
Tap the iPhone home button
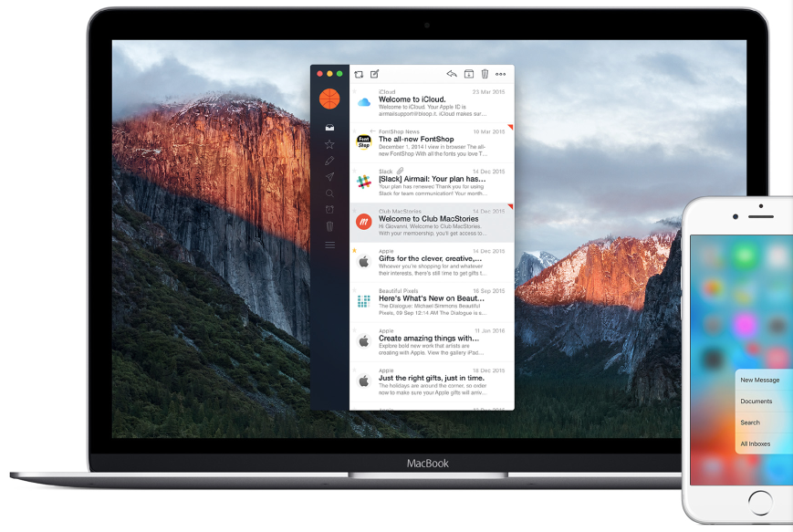point(760,502)
